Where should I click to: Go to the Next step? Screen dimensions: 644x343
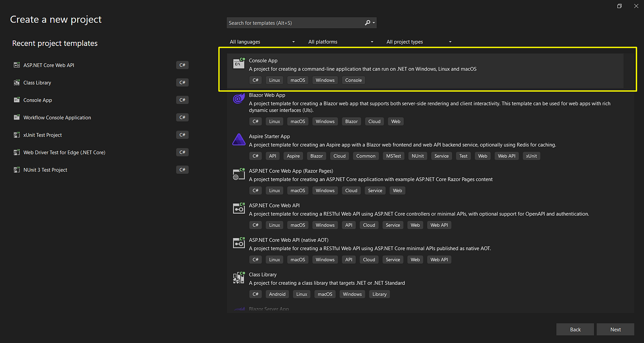pyautogui.click(x=615, y=329)
